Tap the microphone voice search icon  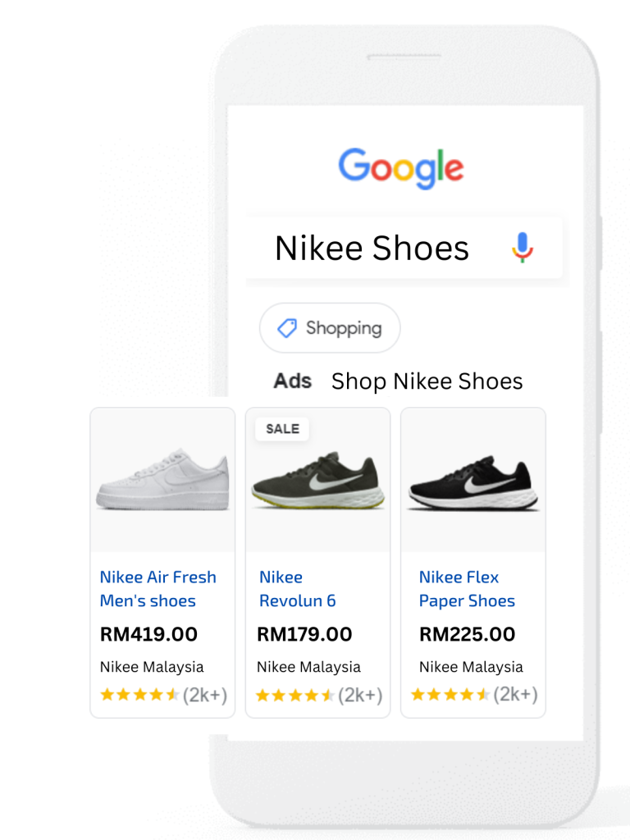523,247
